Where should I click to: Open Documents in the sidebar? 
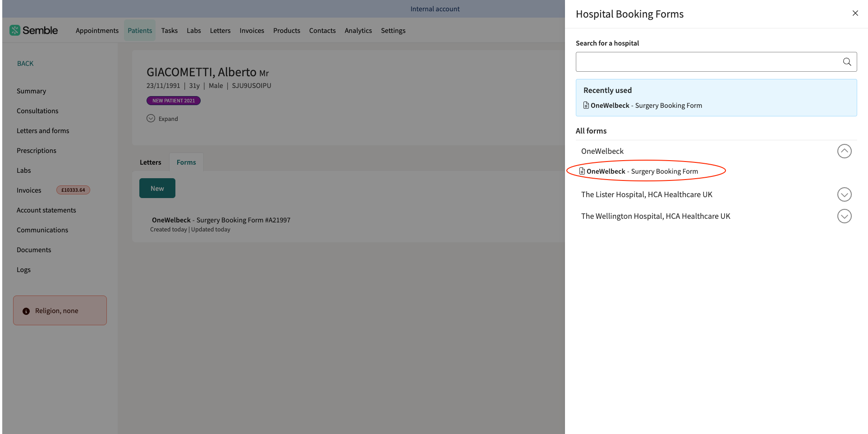(x=34, y=250)
